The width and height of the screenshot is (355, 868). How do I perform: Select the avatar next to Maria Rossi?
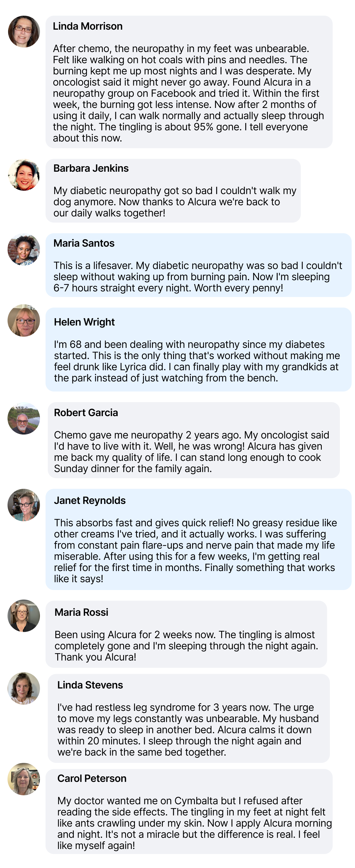pyautogui.click(x=24, y=615)
